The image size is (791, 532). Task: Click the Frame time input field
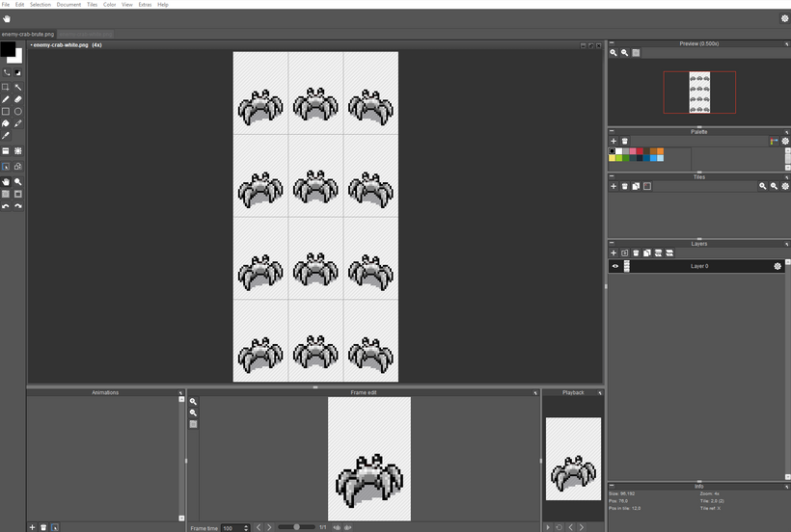232,528
